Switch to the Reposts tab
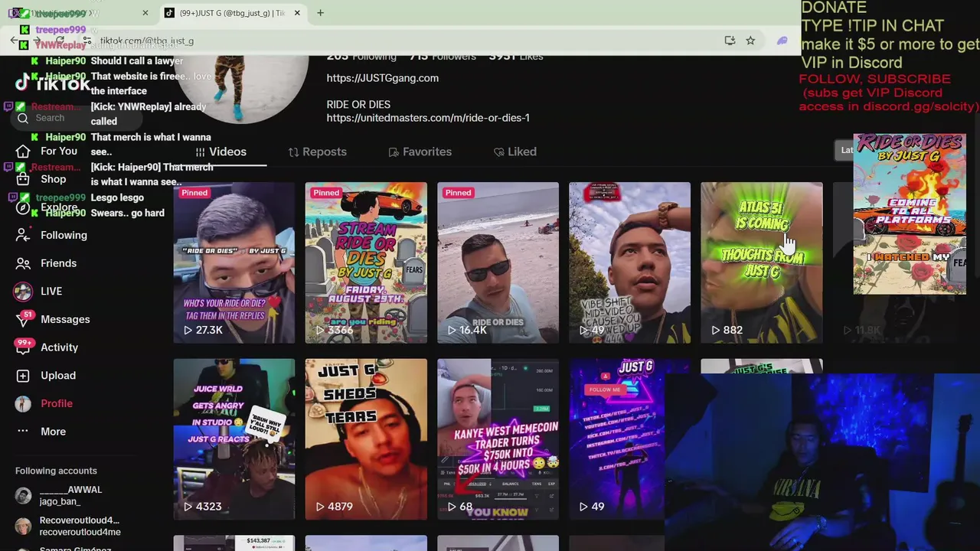 pyautogui.click(x=317, y=152)
